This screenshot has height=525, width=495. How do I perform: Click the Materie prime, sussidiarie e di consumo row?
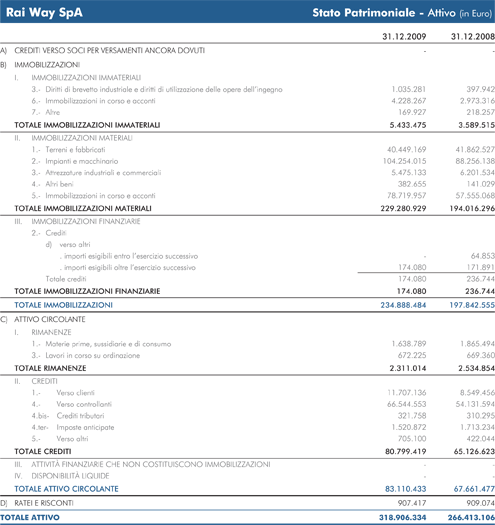(x=248, y=344)
